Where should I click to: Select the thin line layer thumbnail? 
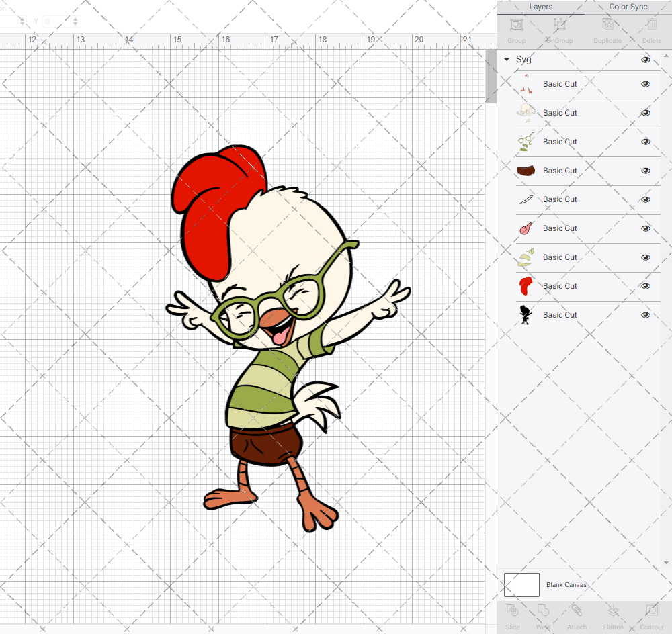coord(526,199)
